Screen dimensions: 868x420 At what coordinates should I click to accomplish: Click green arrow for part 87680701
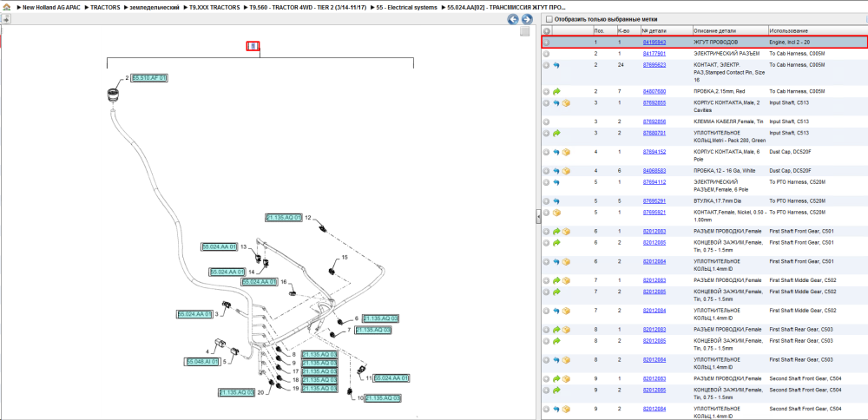click(556, 134)
